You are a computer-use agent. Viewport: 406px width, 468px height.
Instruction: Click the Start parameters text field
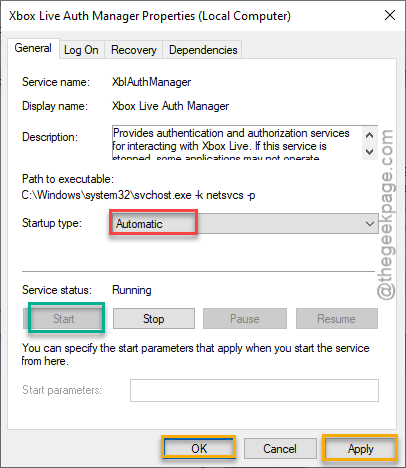[254, 390]
